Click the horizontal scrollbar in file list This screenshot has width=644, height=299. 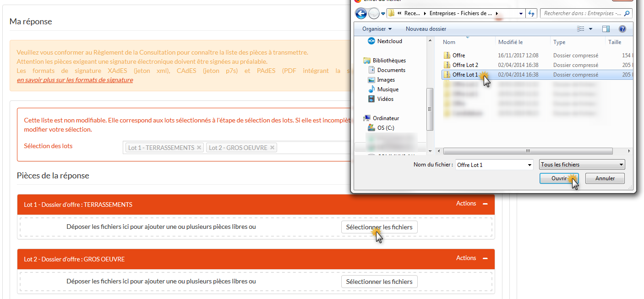pos(528,151)
